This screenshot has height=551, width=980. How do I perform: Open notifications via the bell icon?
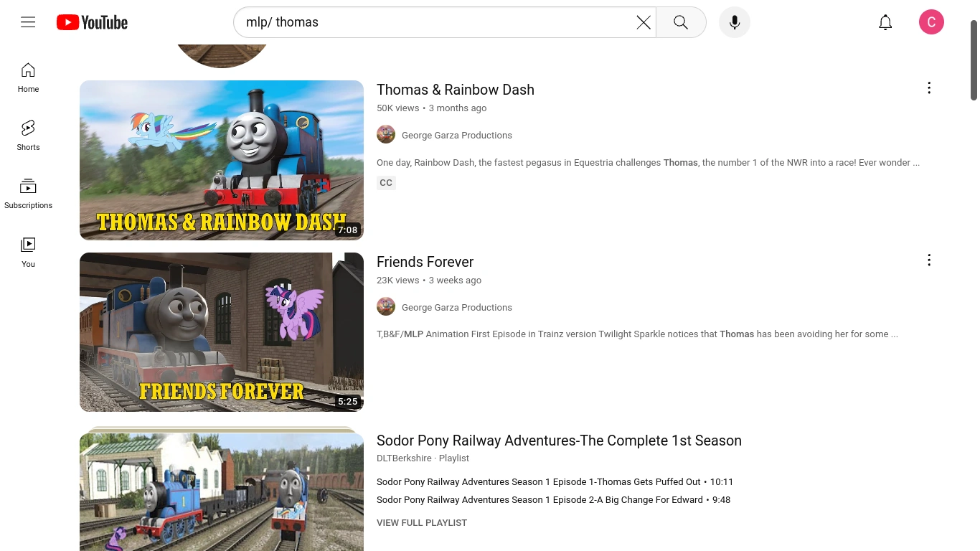tap(885, 22)
